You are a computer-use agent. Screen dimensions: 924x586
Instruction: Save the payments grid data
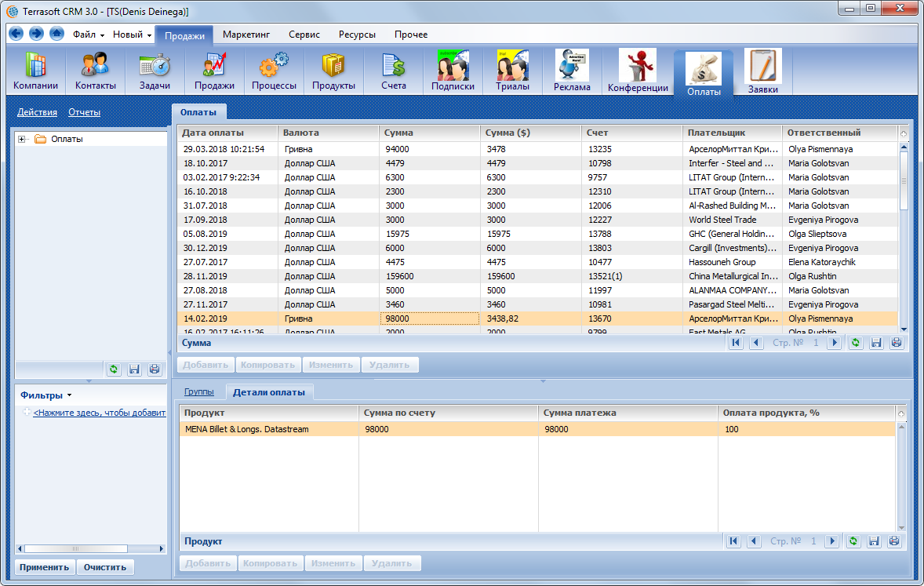pos(876,343)
